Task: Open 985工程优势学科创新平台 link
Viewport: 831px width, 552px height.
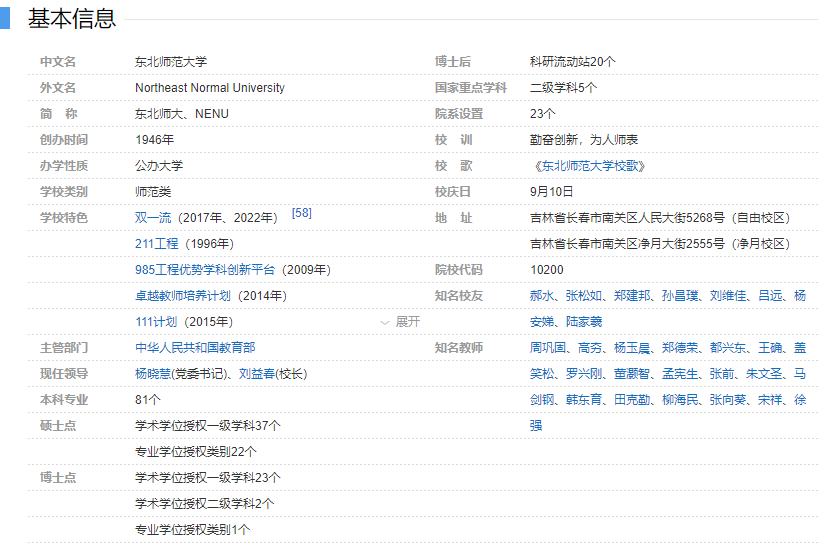Action: point(206,270)
